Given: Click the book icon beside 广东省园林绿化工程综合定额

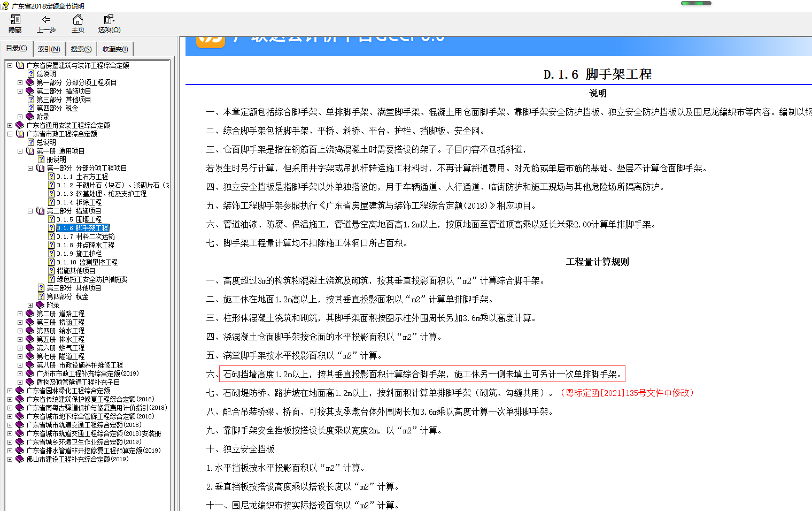Looking at the screenshot, I should tap(20, 391).
